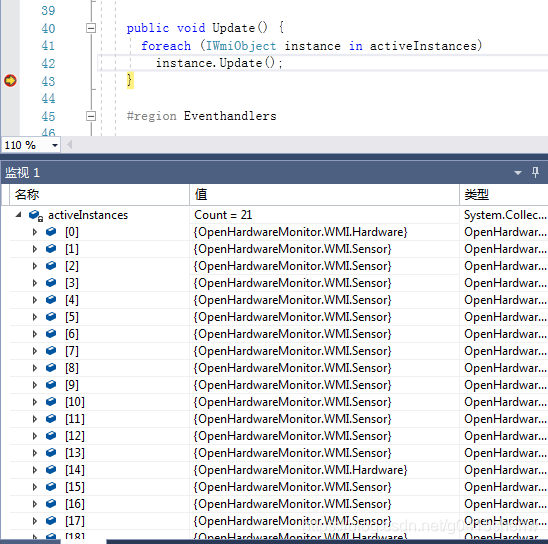Click the object icon of element [14]
The width and height of the screenshot is (548, 544).
[x=51, y=470]
